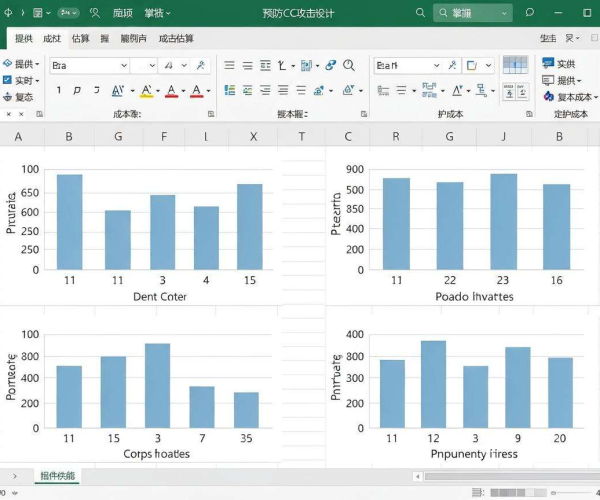
Task: Toggle the 实时 checkbox icon
Action: coord(7,80)
